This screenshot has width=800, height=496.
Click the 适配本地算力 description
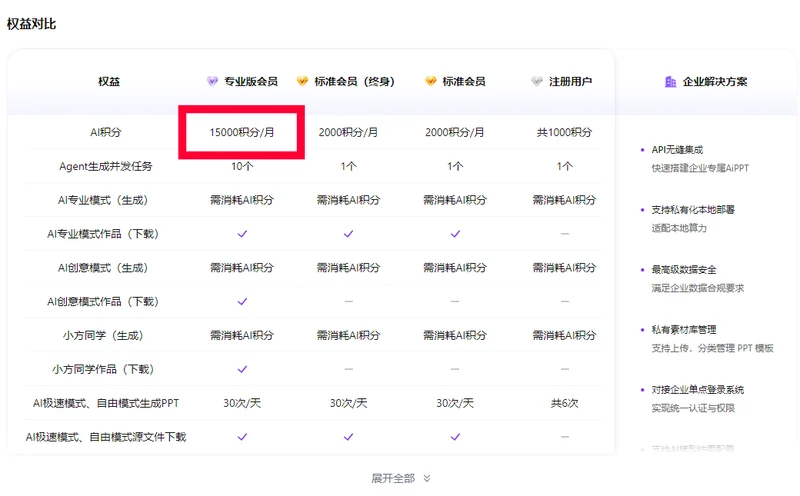679,228
